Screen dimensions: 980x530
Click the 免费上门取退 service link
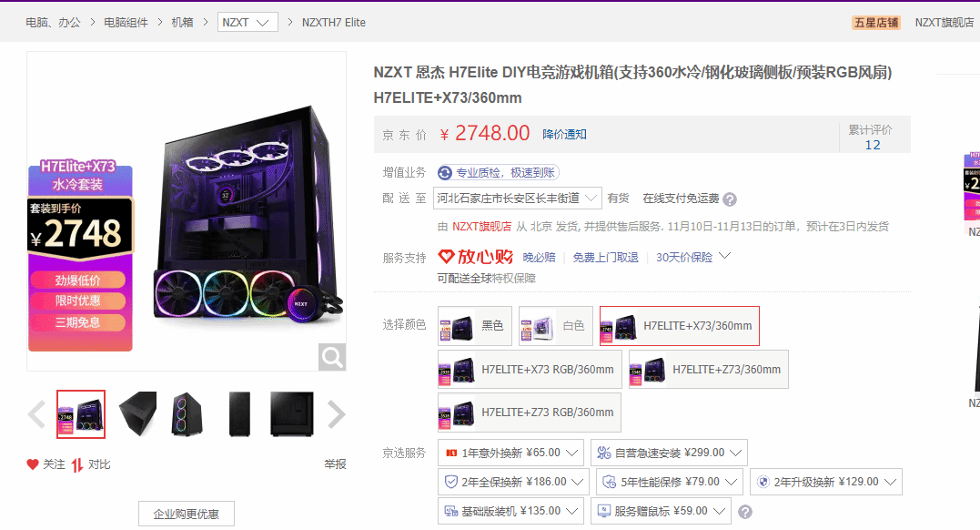pos(606,258)
